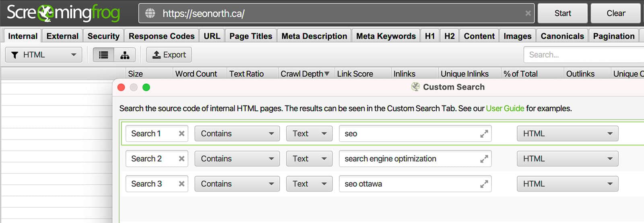Sort by the Size column header
The height and width of the screenshot is (223, 644).
(x=149, y=74)
